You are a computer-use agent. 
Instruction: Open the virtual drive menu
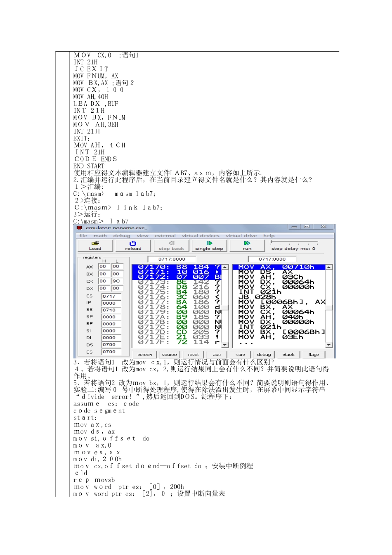[241, 236]
